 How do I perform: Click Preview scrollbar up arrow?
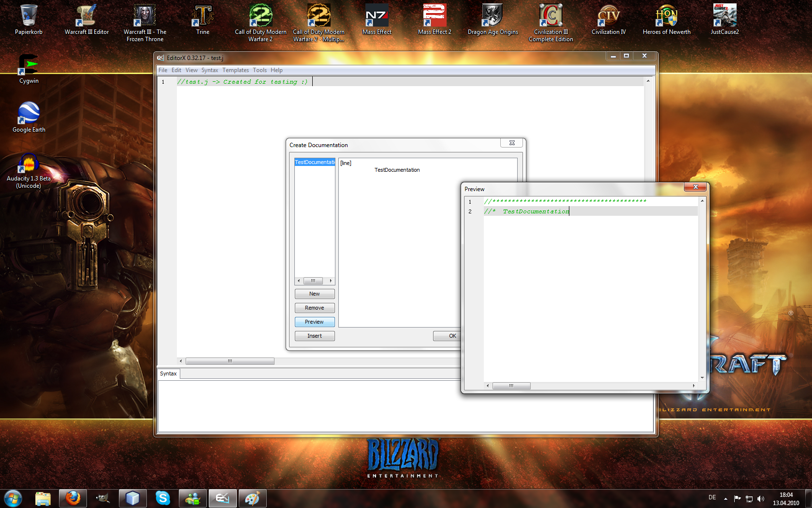pyautogui.click(x=702, y=200)
